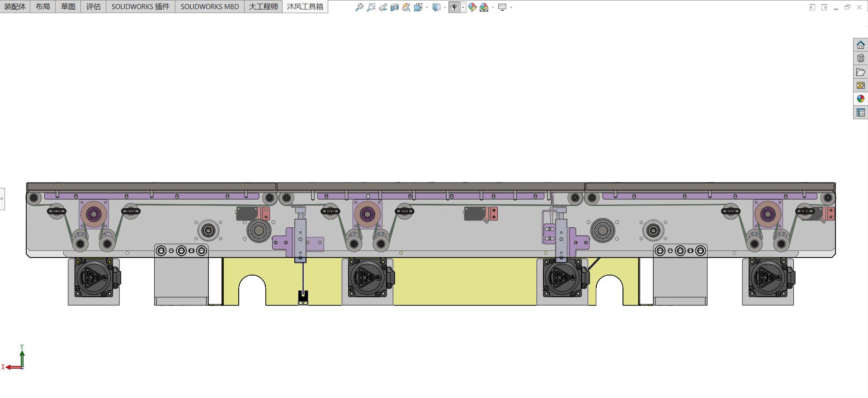Click the Zoom to Fit icon
The height and width of the screenshot is (398, 868).
pyautogui.click(x=359, y=7)
